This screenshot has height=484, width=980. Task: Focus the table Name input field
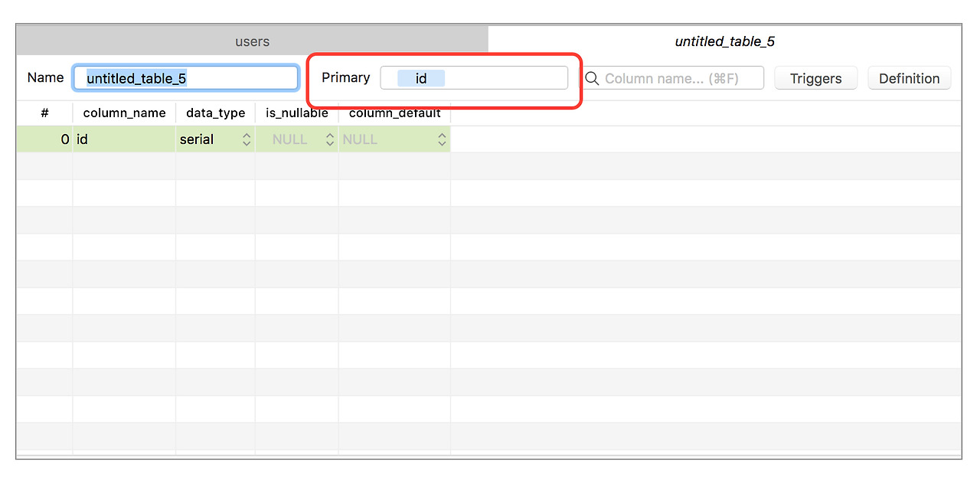click(186, 78)
